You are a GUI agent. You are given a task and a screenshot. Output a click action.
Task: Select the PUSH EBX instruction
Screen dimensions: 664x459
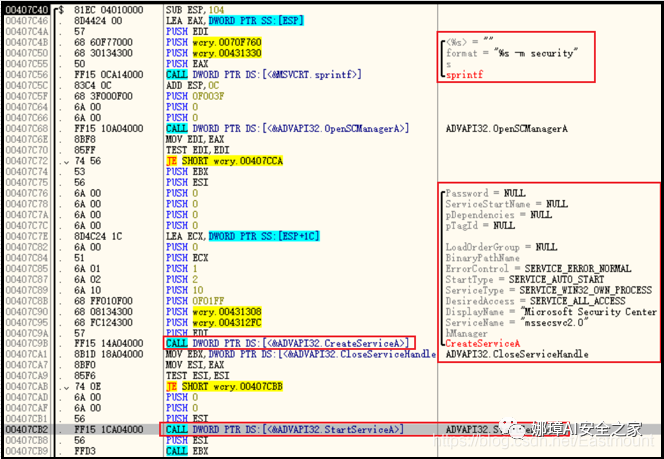[185, 171]
